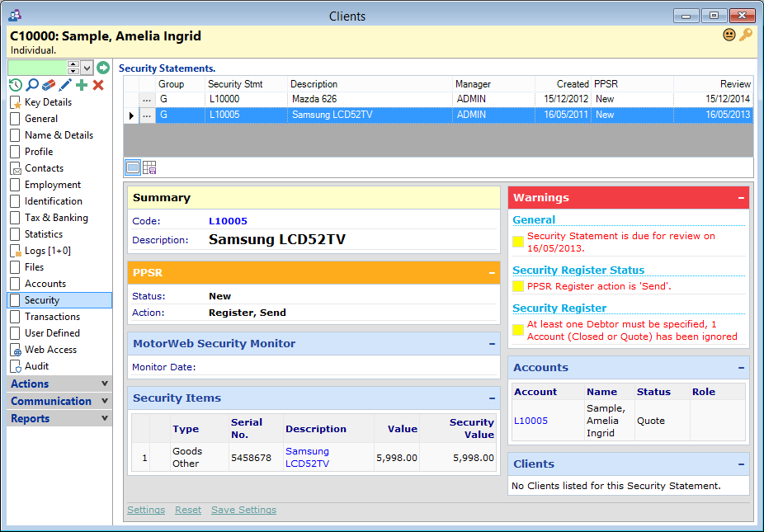Viewport: 764px width, 532px height.
Task: Click the eraser clear icon
Action: (49, 85)
